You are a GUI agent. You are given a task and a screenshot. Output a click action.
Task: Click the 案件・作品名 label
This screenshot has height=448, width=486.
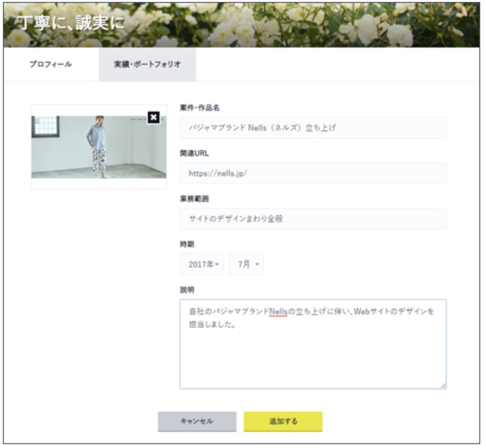(x=200, y=107)
